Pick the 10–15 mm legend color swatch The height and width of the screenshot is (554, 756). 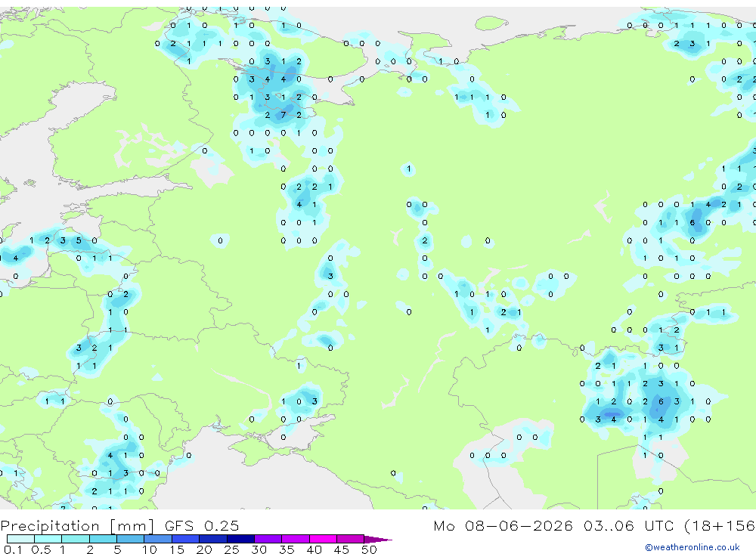(158, 539)
